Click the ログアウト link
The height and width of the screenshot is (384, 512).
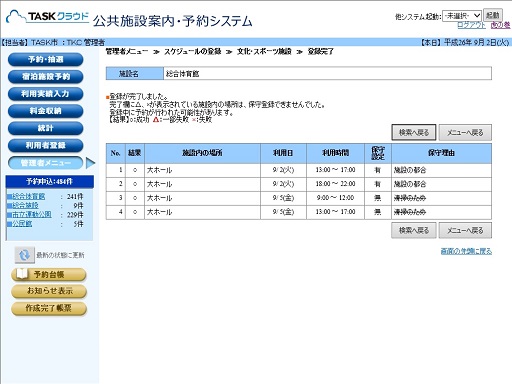[471, 25]
